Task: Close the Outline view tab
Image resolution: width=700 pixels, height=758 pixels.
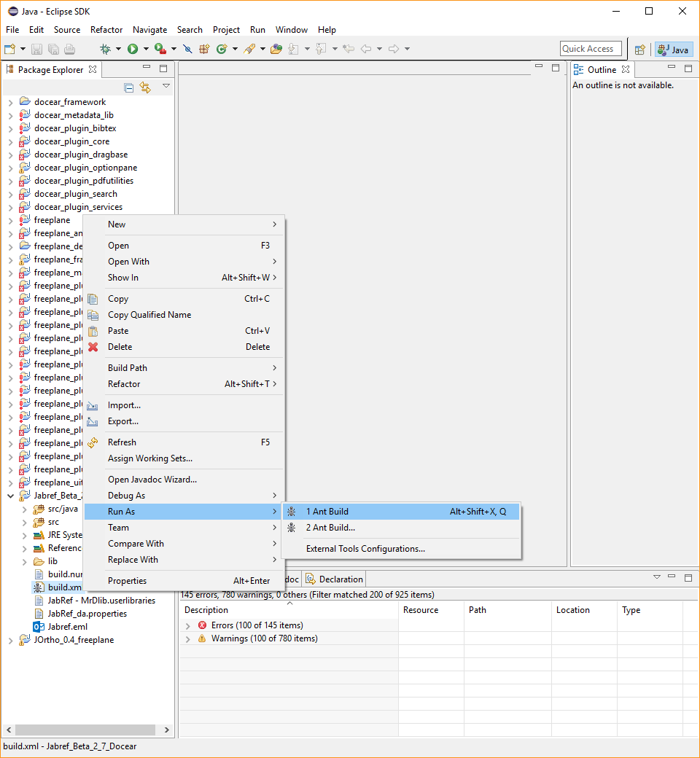Action: click(x=626, y=70)
